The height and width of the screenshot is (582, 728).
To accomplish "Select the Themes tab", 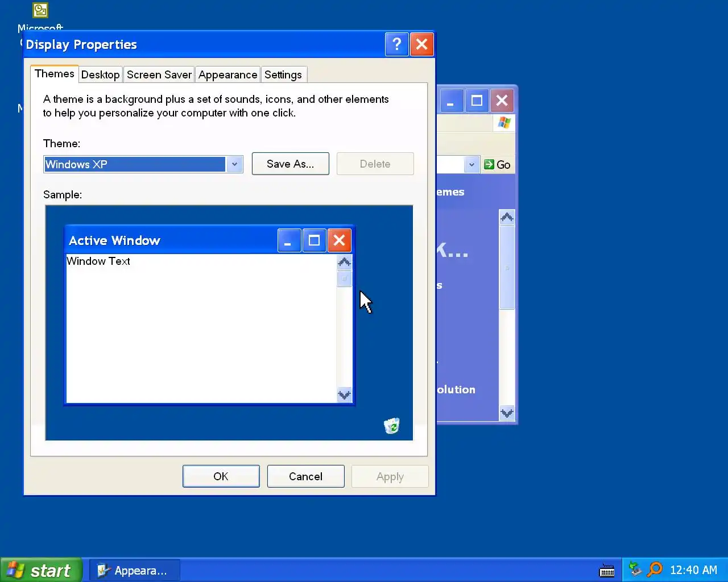I will click(54, 73).
